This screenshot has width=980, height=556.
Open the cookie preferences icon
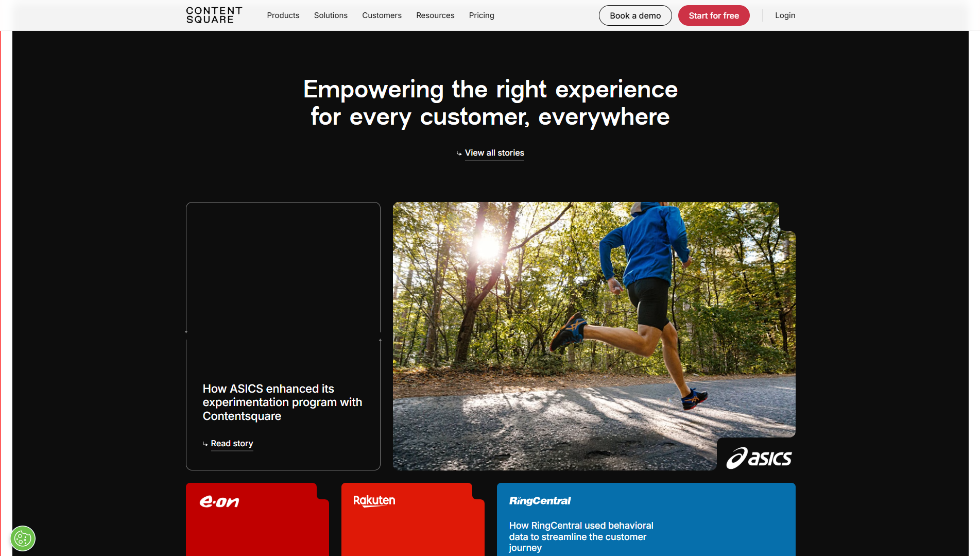click(x=23, y=538)
